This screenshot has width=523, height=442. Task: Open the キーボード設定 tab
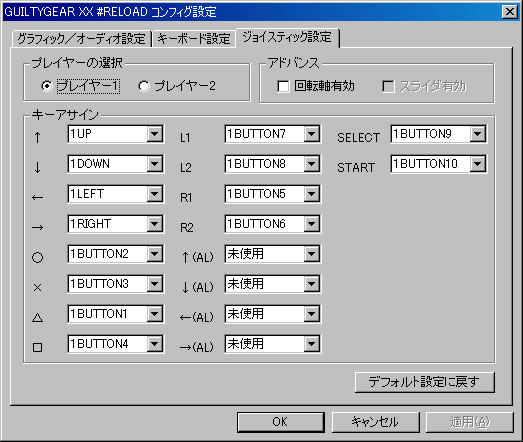[x=194, y=39]
